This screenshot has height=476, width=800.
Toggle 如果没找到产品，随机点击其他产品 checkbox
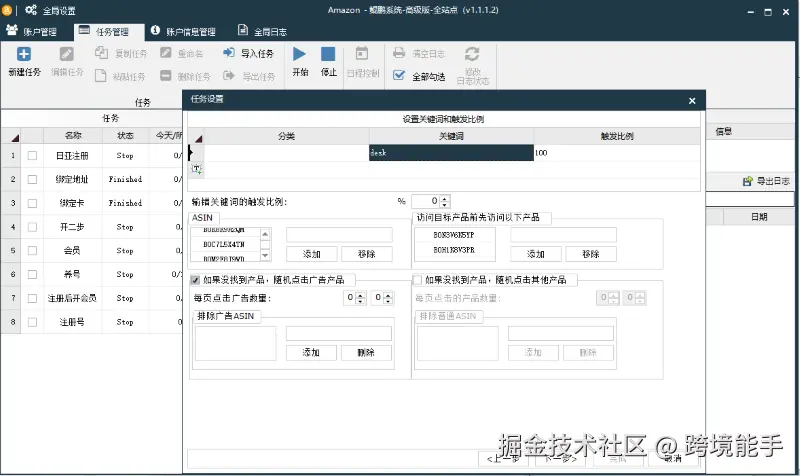pyautogui.click(x=417, y=280)
